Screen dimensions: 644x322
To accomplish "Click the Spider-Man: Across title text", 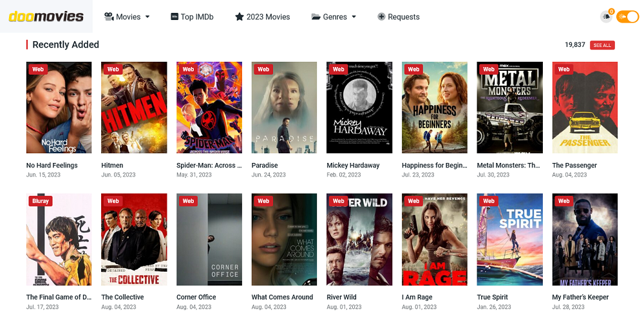I will 209,165.
